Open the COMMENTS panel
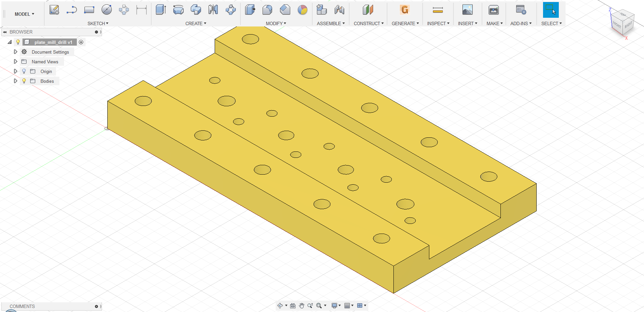The image size is (644, 312). pos(22,306)
